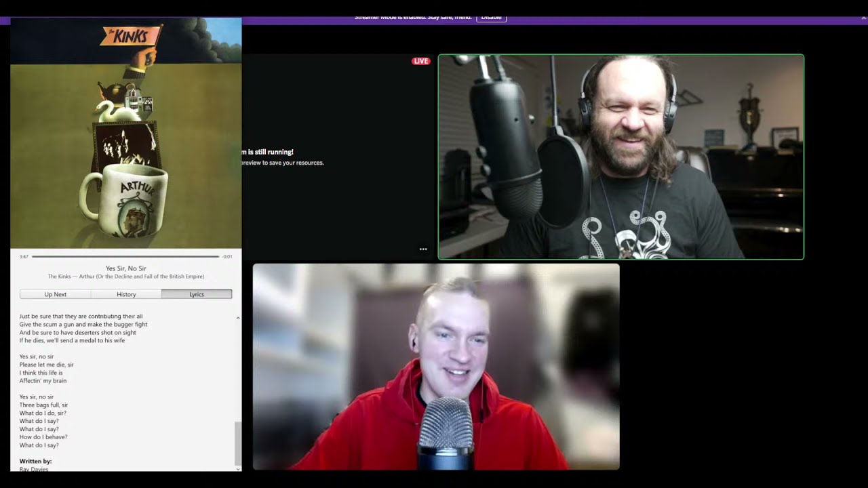Click lyric line 'Three bags full, sir'

pos(44,405)
